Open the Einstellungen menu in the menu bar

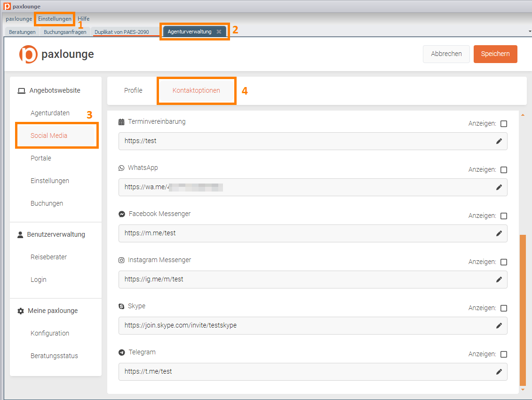coord(55,19)
